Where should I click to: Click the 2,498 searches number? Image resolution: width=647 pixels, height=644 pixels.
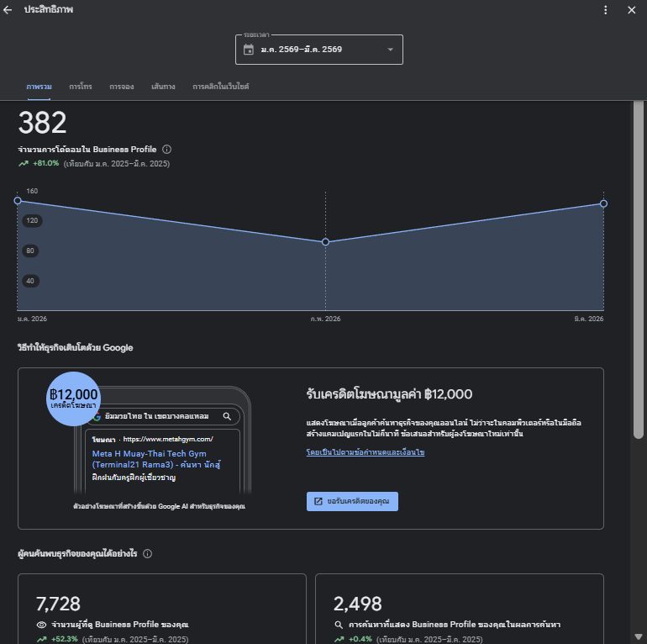coord(357,604)
